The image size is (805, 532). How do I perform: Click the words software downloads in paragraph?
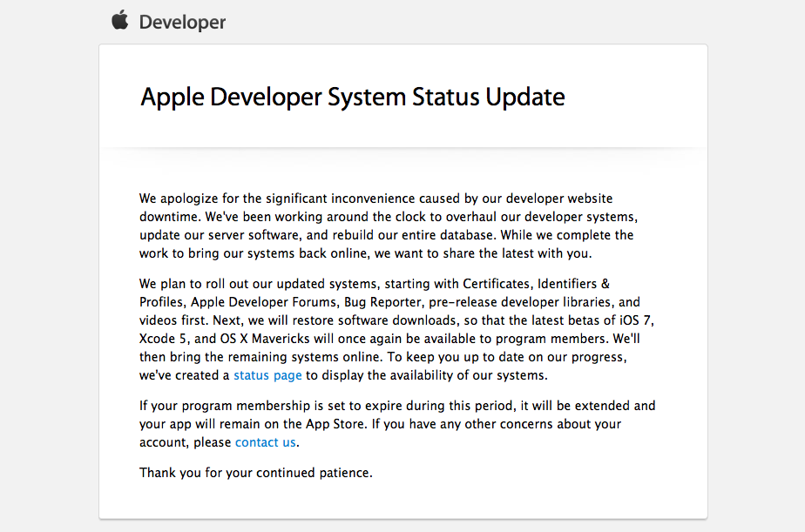point(383,320)
